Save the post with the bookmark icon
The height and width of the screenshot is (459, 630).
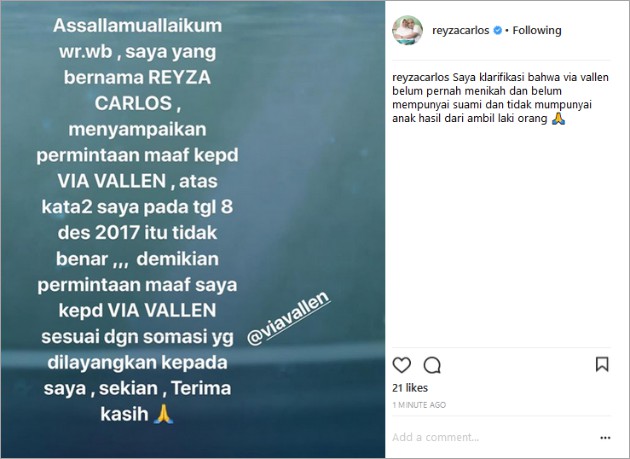(x=602, y=364)
